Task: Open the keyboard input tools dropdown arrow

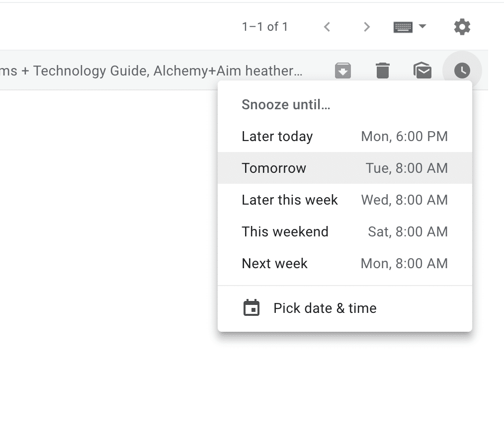Action: [x=422, y=27]
